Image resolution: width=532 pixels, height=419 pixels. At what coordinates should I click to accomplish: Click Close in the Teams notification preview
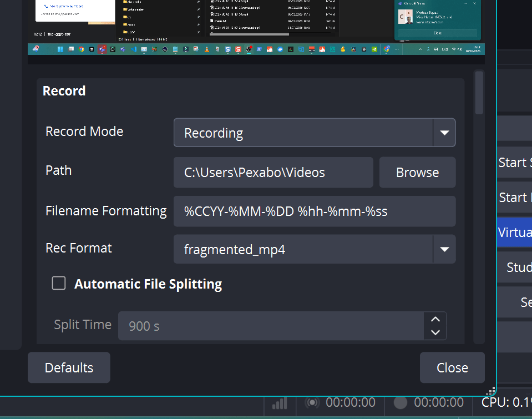(x=437, y=33)
